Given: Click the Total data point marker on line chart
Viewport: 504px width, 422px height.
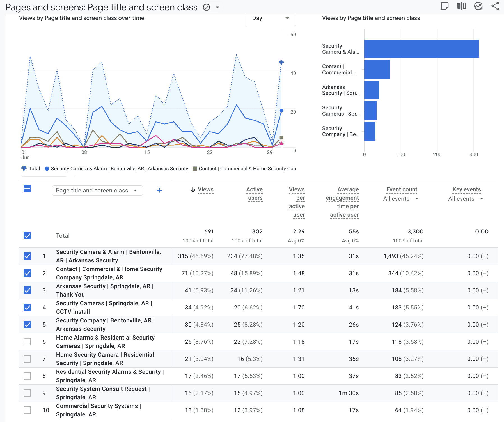Looking at the screenshot, I should (281, 62).
